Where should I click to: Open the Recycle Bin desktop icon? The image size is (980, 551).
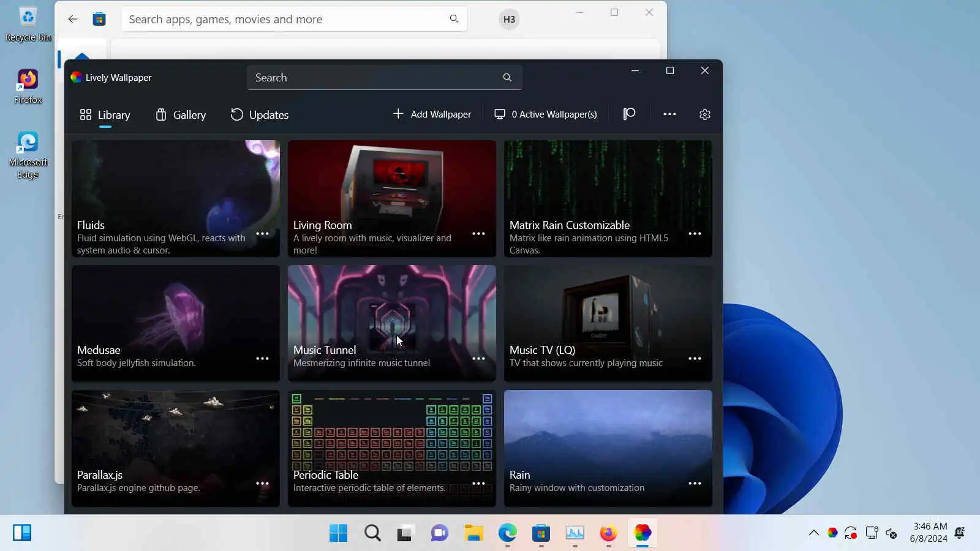[x=28, y=24]
